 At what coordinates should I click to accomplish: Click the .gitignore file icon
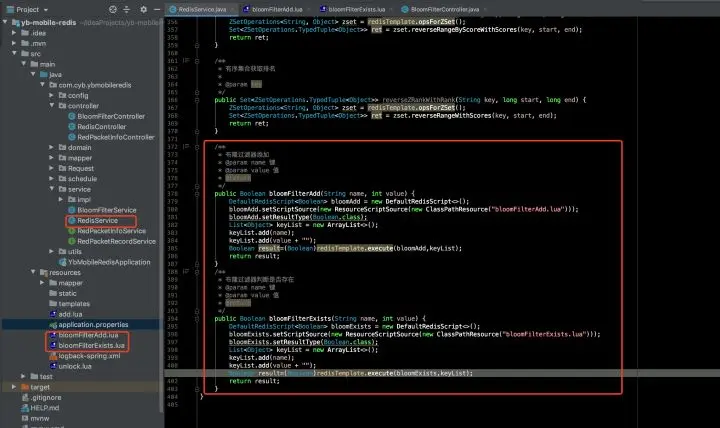pyautogui.click(x=25, y=397)
